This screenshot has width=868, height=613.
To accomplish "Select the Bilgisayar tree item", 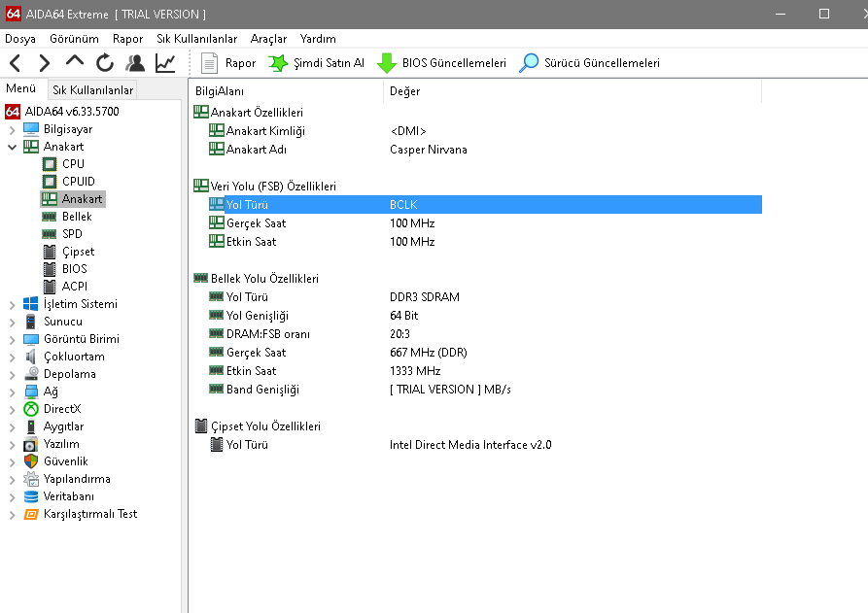I will pos(67,129).
